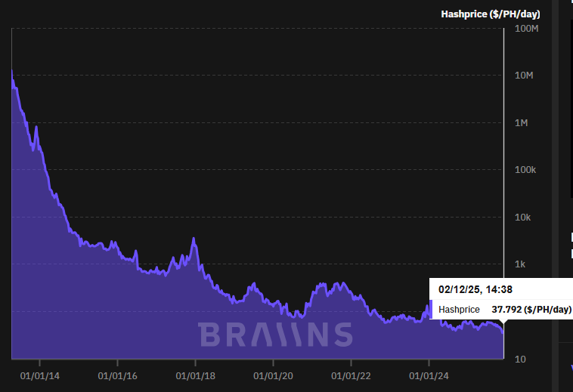Click the 100M y-axis label
573x392 pixels.
point(525,29)
